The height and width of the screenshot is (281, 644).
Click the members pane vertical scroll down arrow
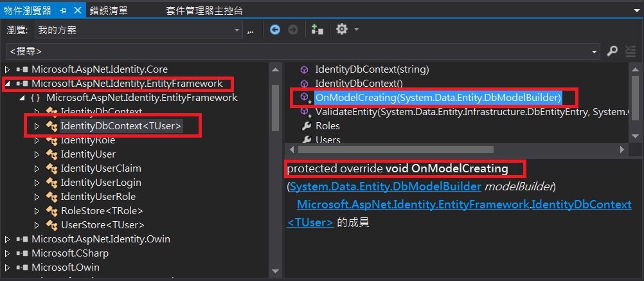click(x=636, y=136)
